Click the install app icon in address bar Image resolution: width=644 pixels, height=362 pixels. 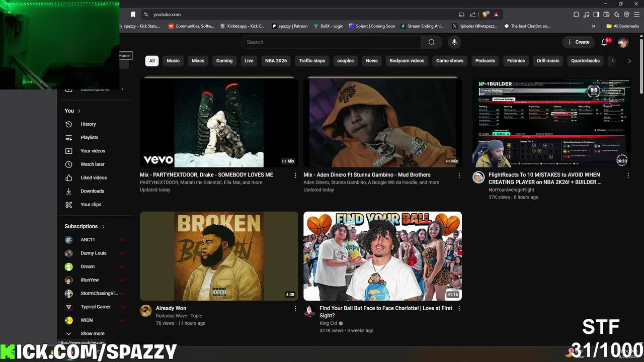click(461, 15)
